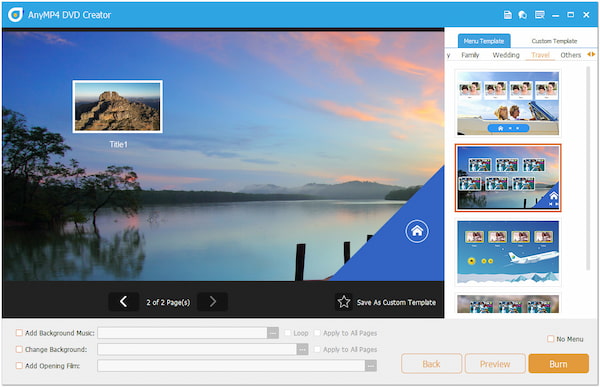Click the opening film path field
The width and height of the screenshot is (600, 387).
point(232,366)
